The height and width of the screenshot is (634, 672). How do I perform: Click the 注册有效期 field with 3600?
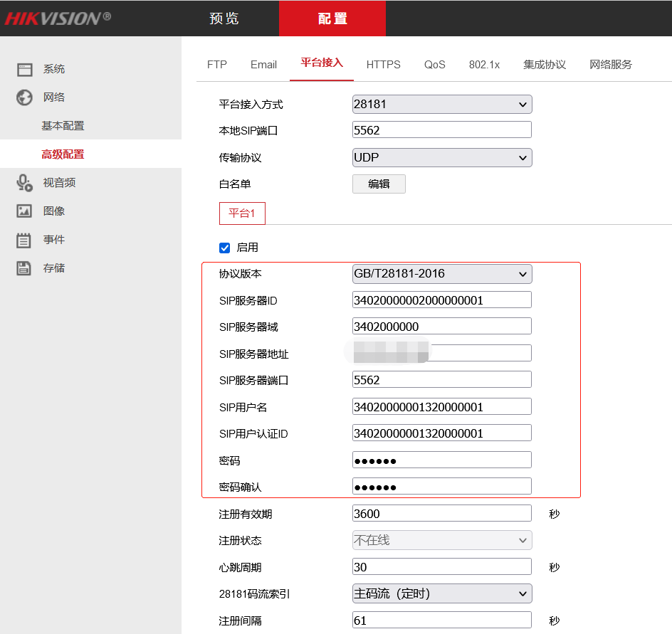pos(442,513)
